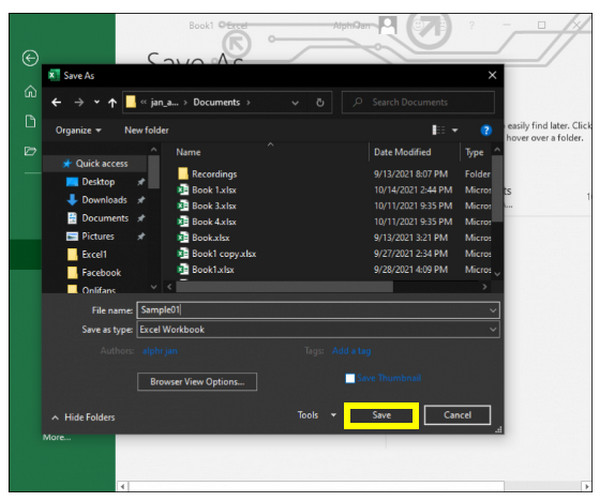This screenshot has height=502, width=600.
Task: Click the back arrow in Excel backstage
Action: pos(30,59)
